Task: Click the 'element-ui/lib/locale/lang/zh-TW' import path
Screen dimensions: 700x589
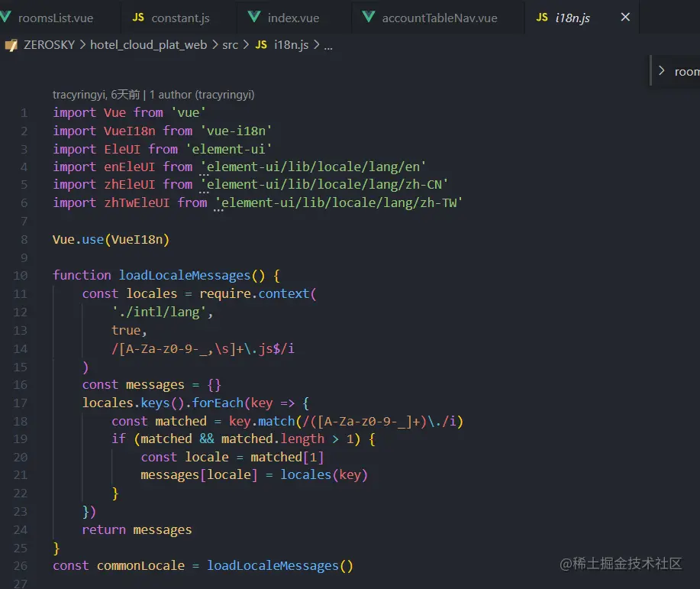Action: 338,203
